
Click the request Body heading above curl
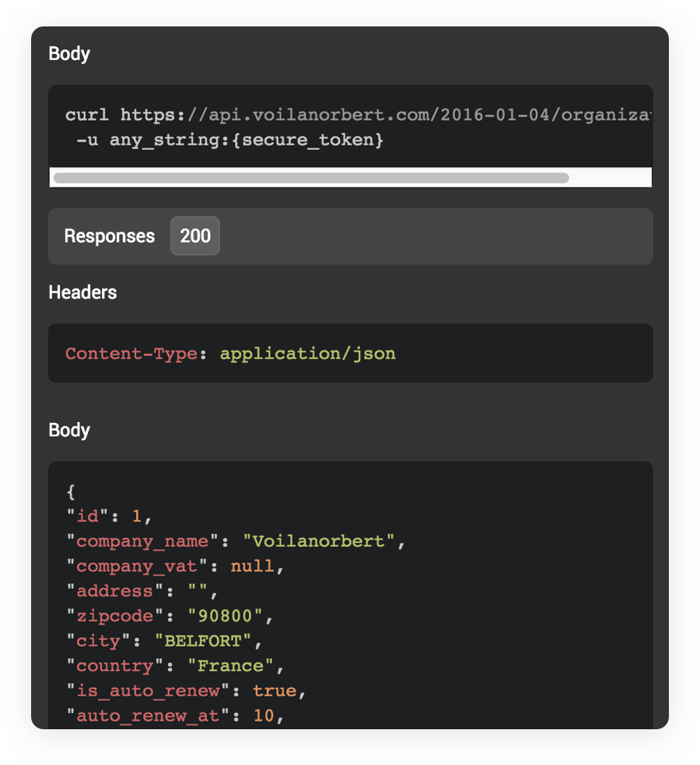pyautogui.click(x=69, y=54)
